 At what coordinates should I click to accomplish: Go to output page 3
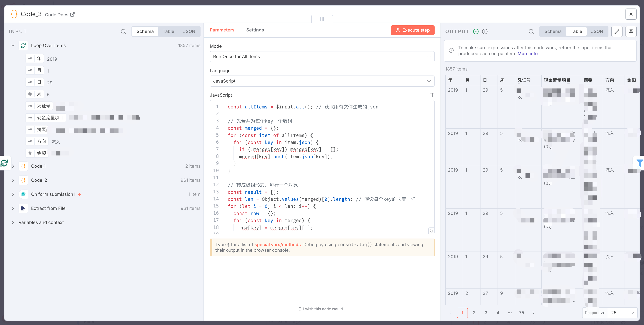[486, 313]
